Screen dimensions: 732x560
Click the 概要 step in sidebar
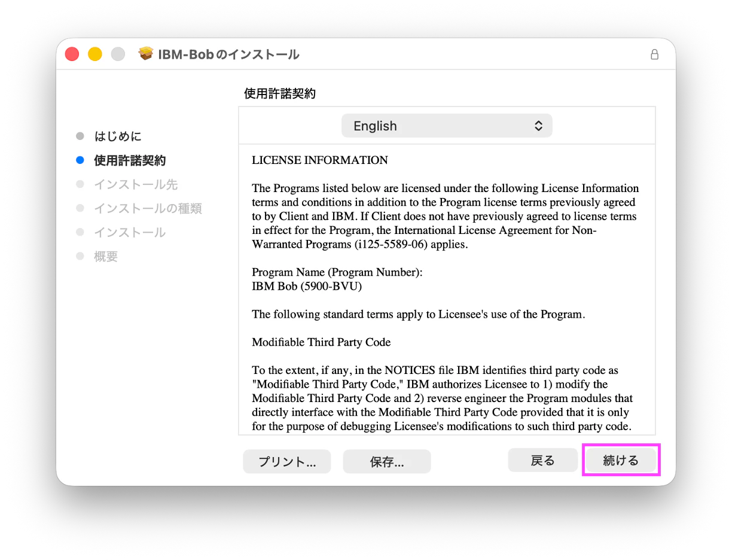(x=106, y=256)
